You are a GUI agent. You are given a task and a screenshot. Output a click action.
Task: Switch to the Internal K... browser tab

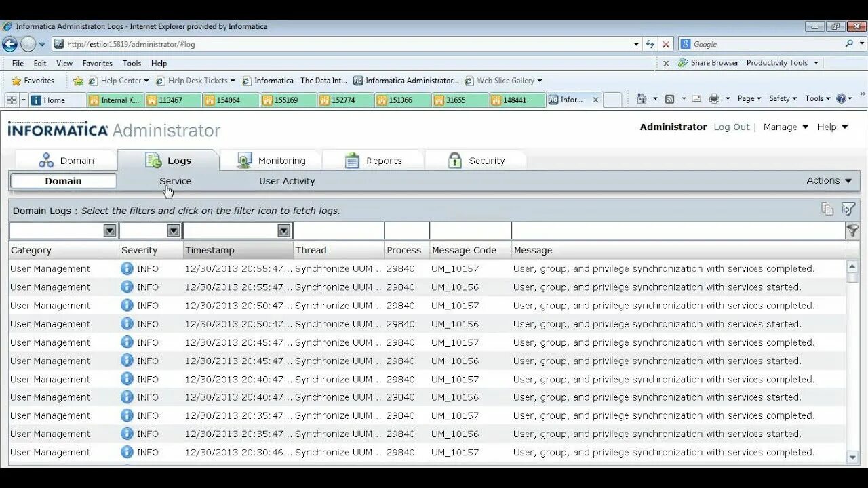tap(115, 100)
